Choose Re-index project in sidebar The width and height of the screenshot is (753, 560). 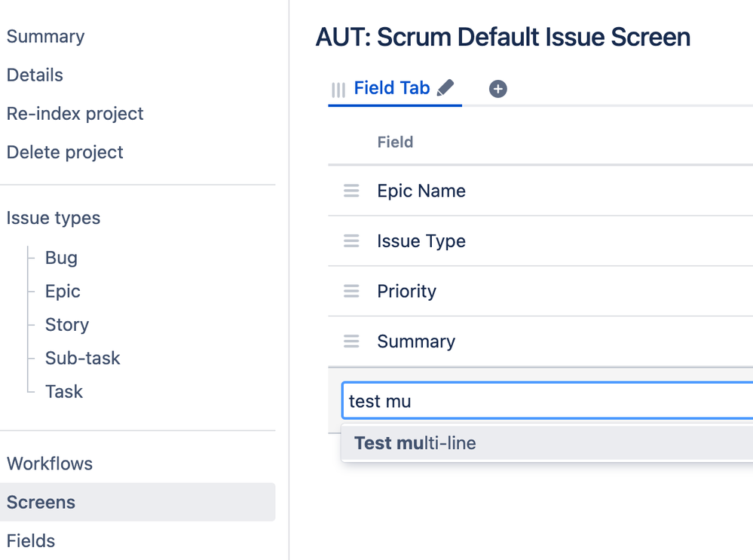point(75,114)
